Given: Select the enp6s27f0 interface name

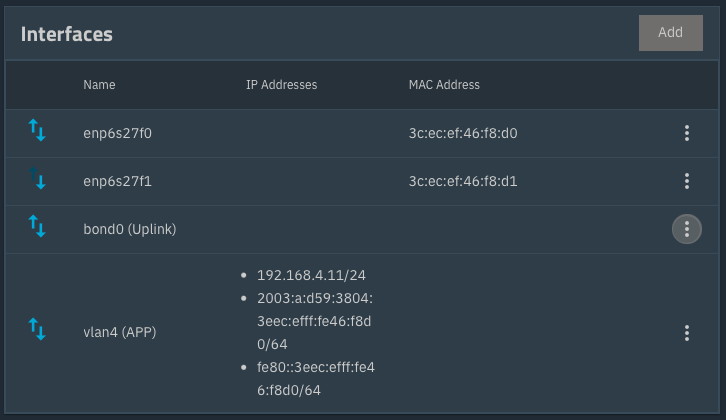Looking at the screenshot, I should click(x=118, y=133).
